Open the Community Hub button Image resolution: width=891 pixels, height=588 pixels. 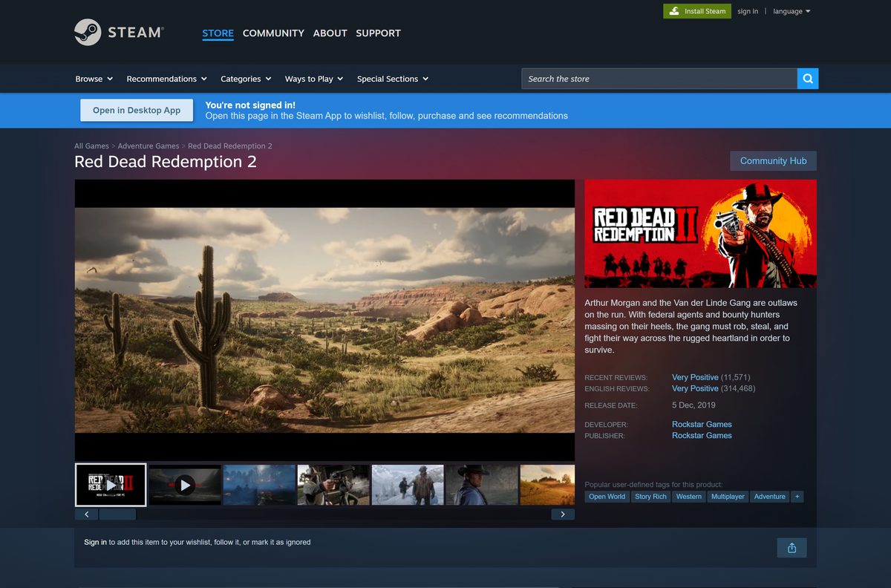(x=773, y=160)
